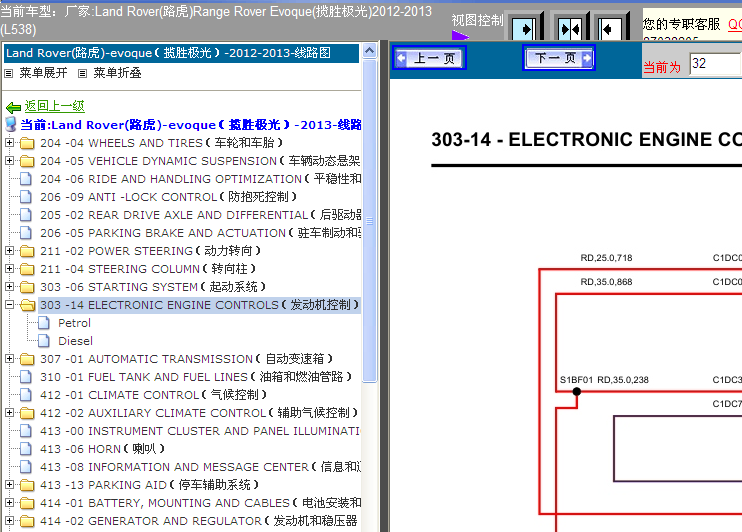Select 310-01 Fuel Tank and Fuel Lines
Viewport: 742px width, 532px height.
tap(196, 377)
